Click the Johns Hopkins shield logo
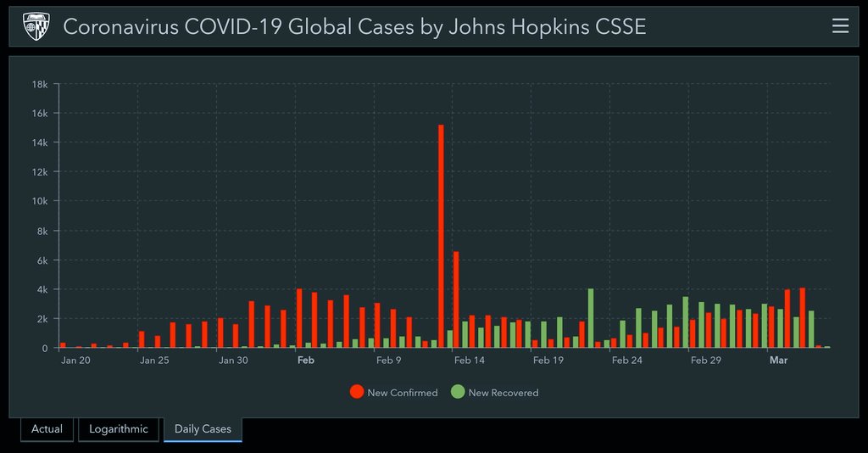Screen dimensions: 868x453 click(36, 26)
